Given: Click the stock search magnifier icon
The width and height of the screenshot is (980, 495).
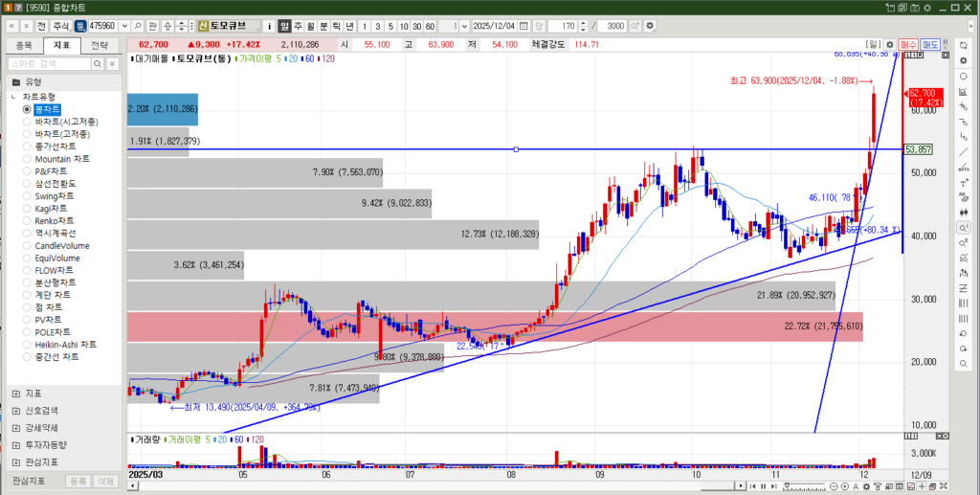Looking at the screenshot, I should click(x=138, y=25).
